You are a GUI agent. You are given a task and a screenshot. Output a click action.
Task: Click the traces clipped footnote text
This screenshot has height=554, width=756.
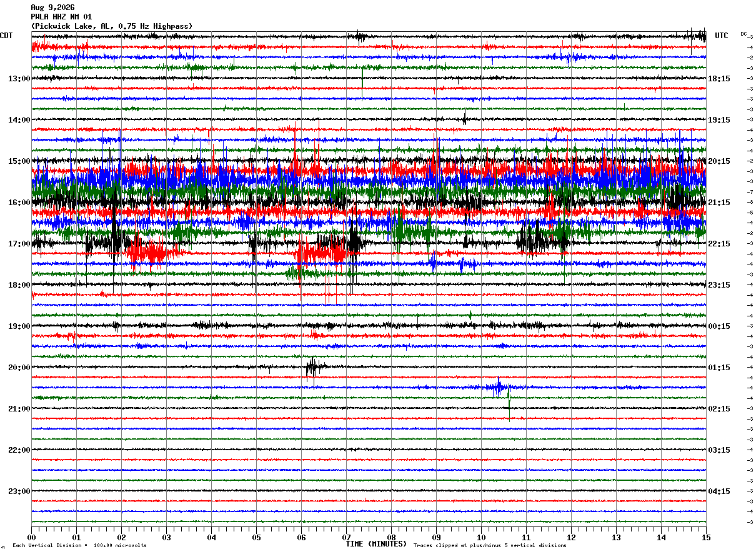(x=490, y=546)
